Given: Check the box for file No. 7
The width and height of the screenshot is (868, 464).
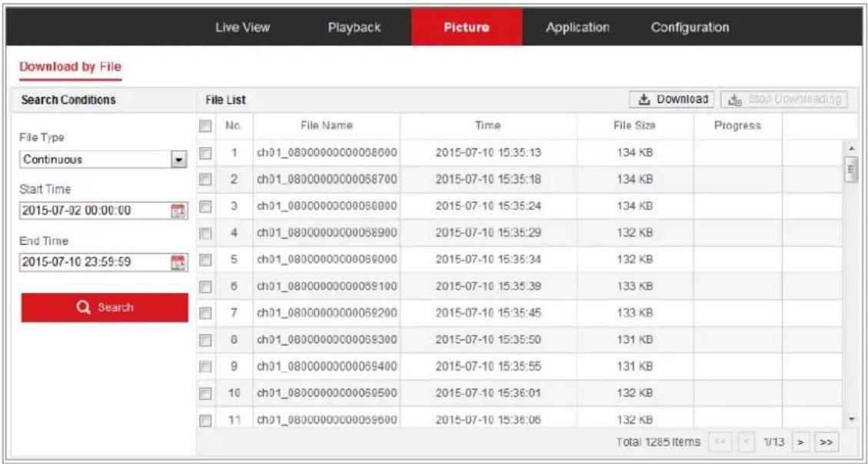Looking at the screenshot, I should (204, 313).
